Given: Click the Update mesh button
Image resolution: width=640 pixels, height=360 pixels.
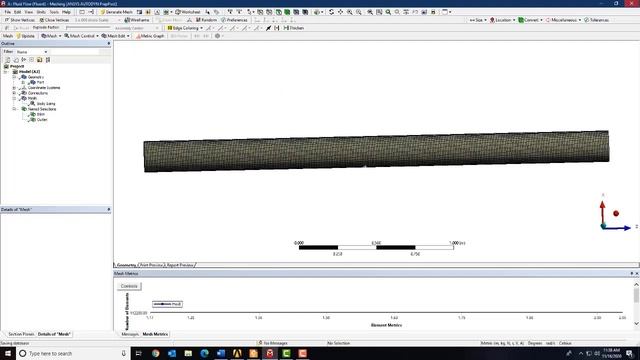Looking at the screenshot, I should 25,36.
